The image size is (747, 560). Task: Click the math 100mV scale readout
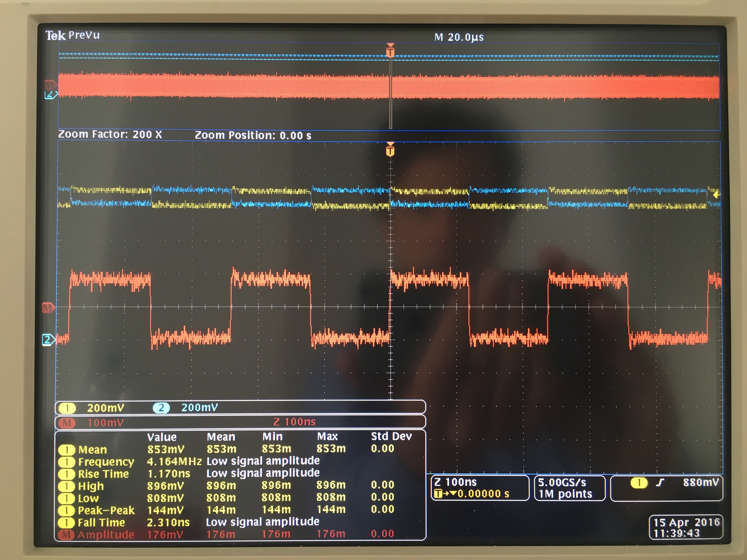pyautogui.click(x=105, y=423)
